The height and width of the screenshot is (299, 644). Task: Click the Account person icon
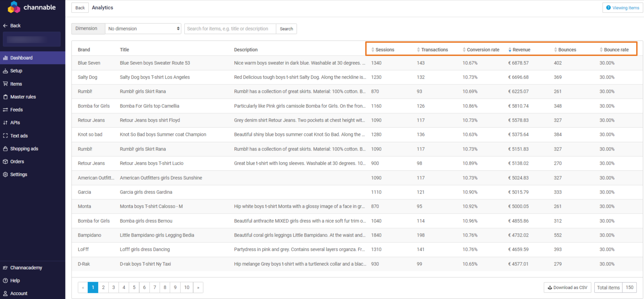tap(5, 294)
